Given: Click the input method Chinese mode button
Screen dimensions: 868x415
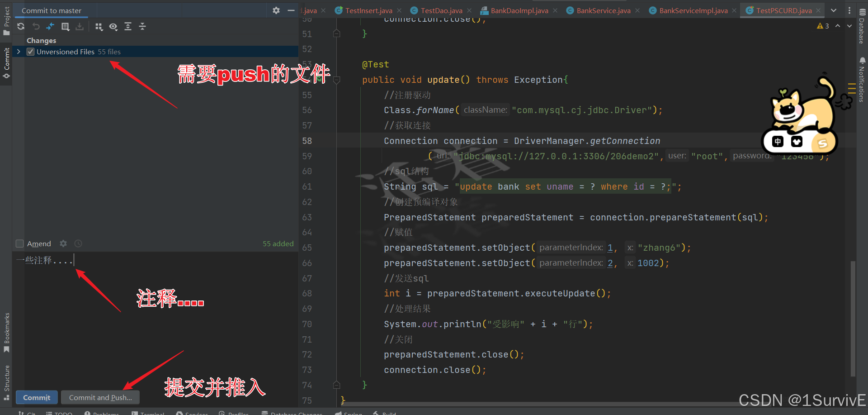Looking at the screenshot, I should [778, 142].
